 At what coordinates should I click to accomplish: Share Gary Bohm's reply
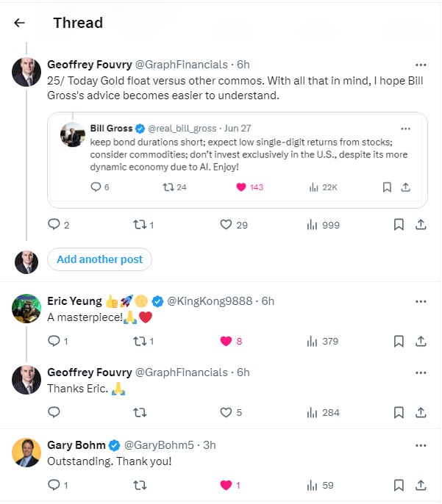point(421,485)
